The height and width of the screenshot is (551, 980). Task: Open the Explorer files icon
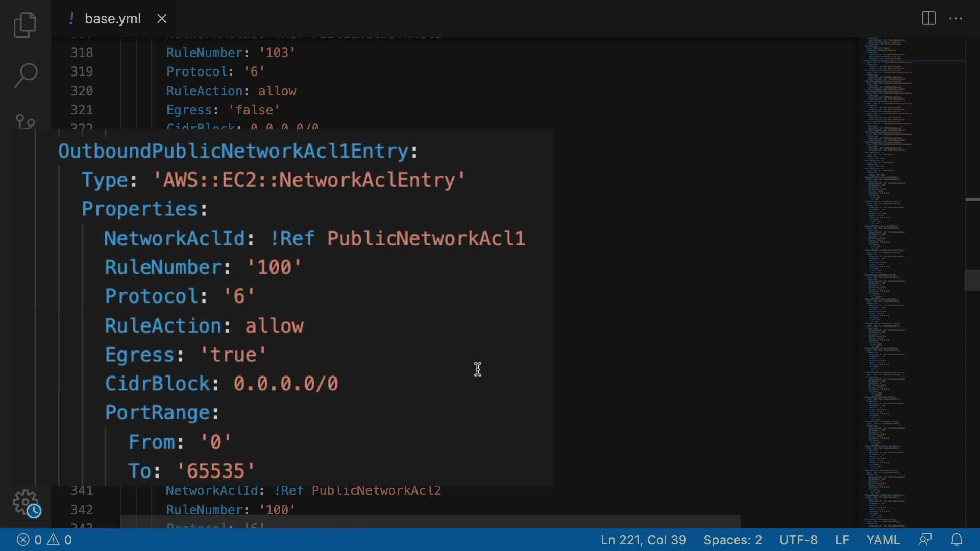point(25,25)
